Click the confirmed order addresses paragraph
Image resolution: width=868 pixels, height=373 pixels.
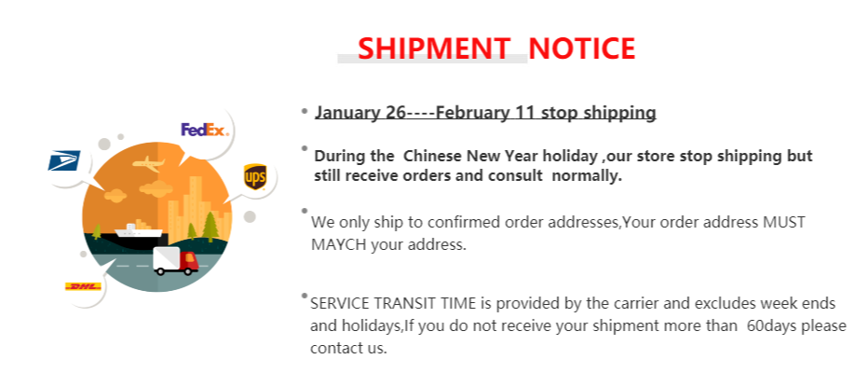(x=558, y=233)
